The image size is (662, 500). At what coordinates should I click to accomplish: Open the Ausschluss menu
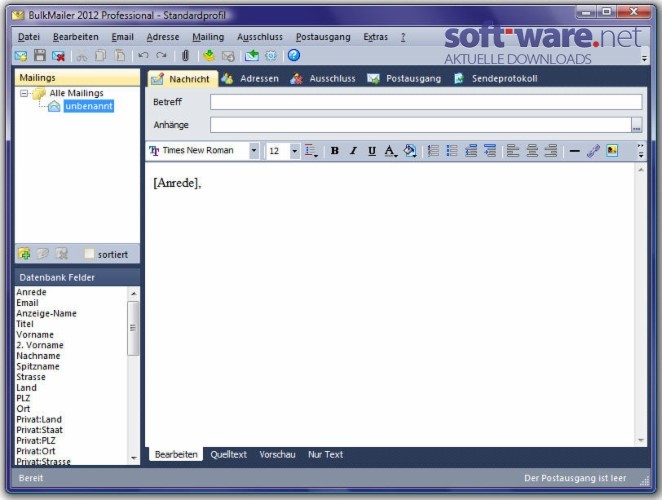tap(260, 37)
